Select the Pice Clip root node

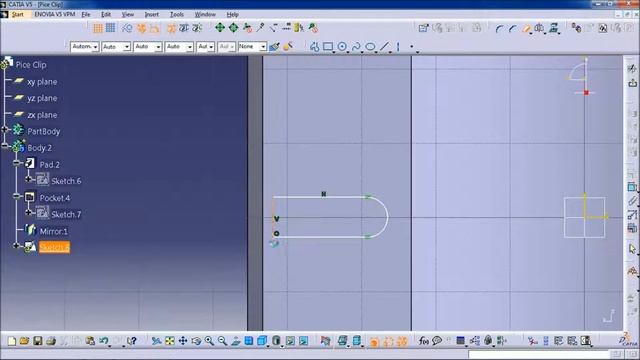pyautogui.click(x=31, y=64)
